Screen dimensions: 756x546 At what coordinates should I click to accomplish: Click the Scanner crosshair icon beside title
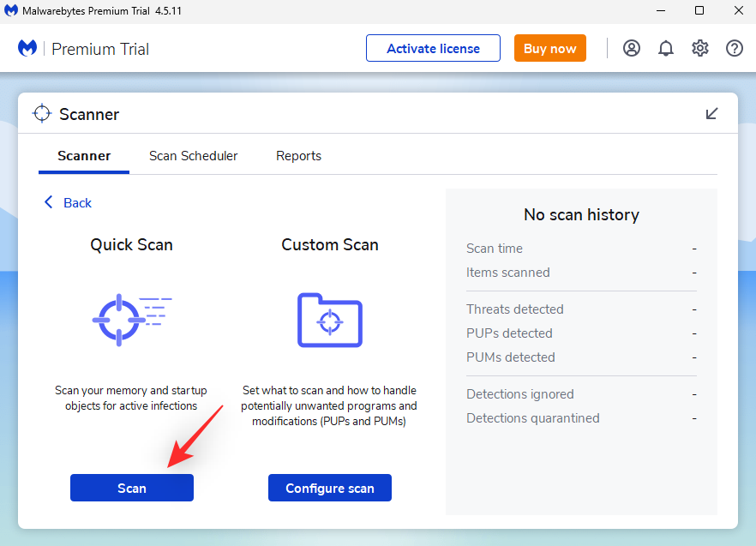(42, 114)
